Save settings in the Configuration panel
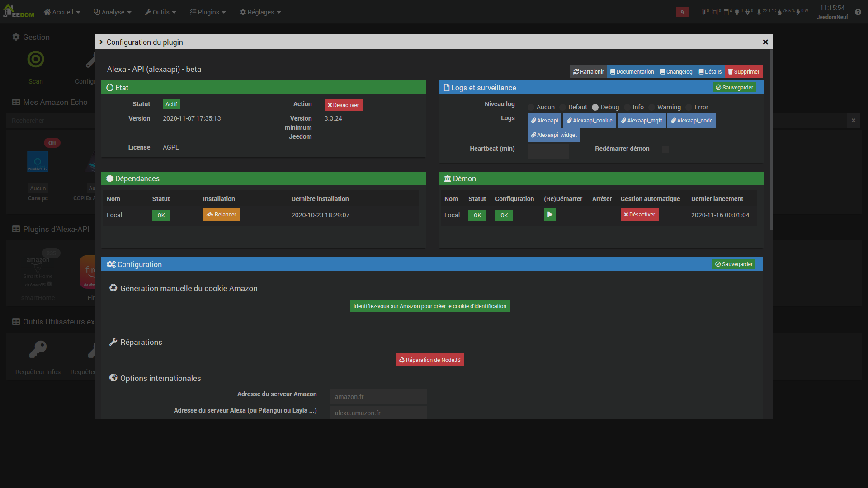This screenshot has width=868, height=488. coord(734,264)
